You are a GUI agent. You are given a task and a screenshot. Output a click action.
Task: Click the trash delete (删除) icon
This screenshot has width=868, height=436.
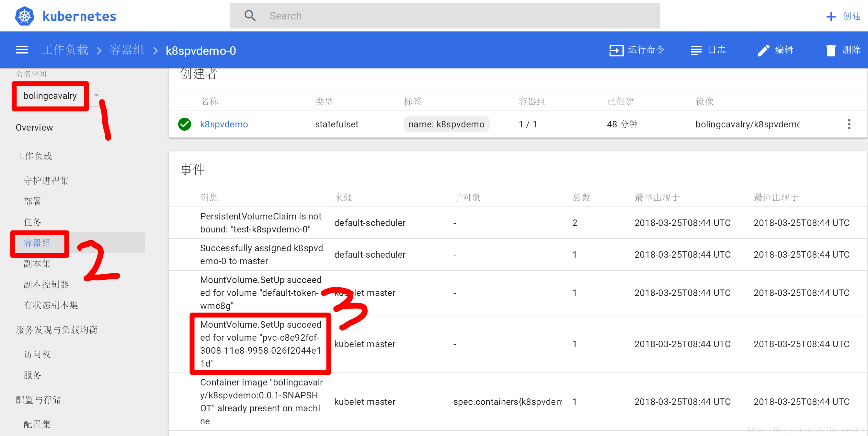click(x=831, y=50)
